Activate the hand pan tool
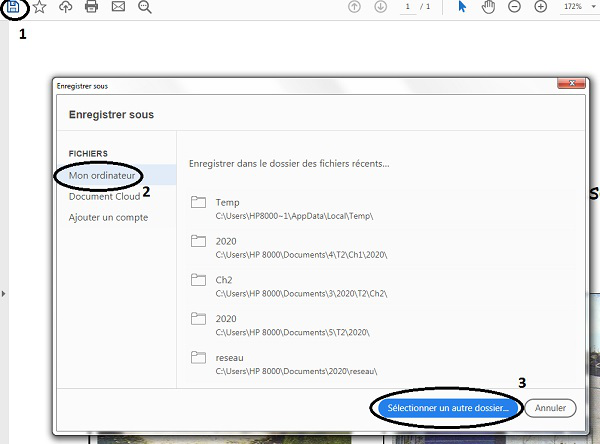Screen dimensions: 600x444 488,7
